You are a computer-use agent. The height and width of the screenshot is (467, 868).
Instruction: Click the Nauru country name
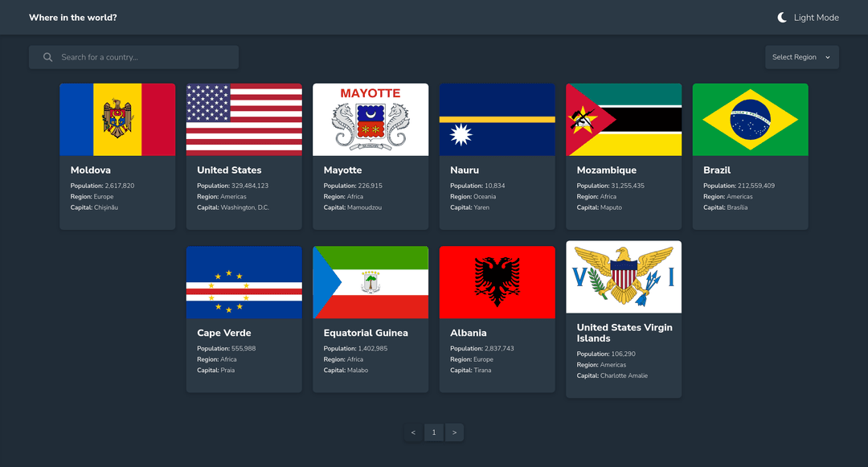(465, 170)
